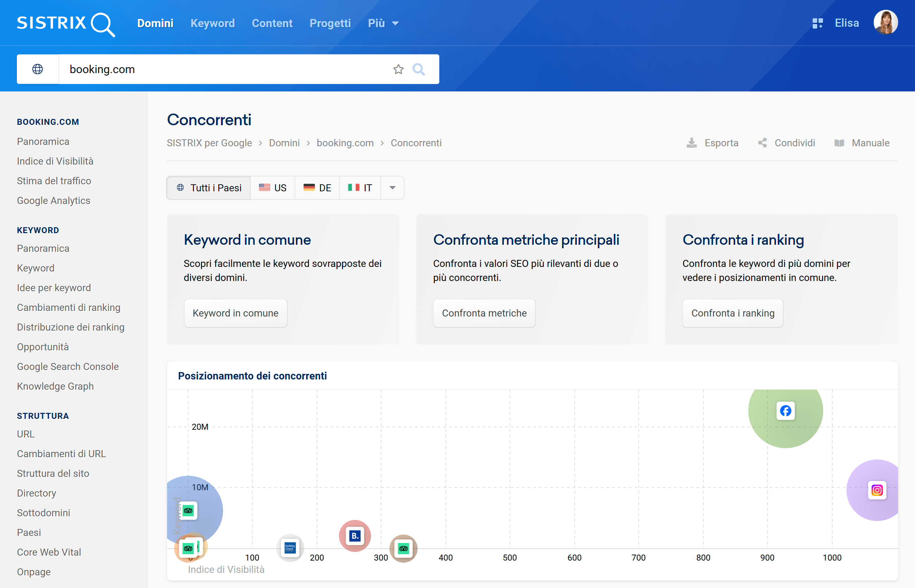Image resolution: width=915 pixels, height=588 pixels.
Task: Click the Esporta download icon
Action: tap(692, 143)
